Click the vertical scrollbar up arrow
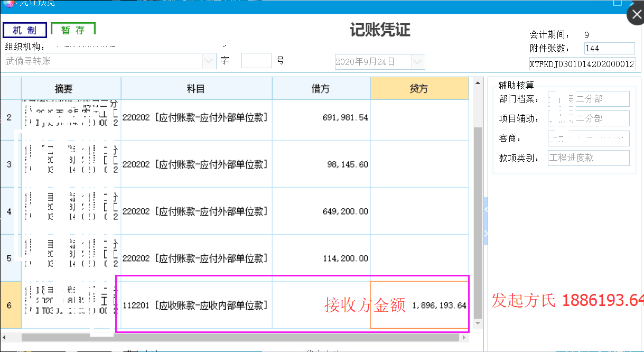 tap(478, 83)
